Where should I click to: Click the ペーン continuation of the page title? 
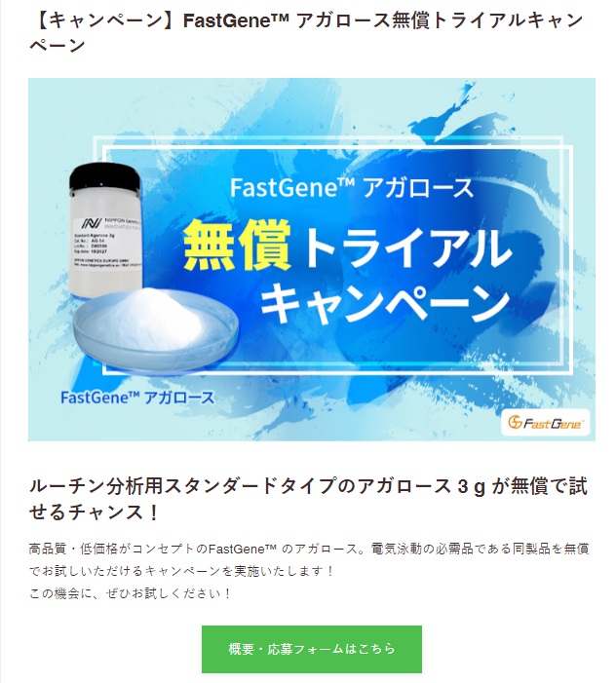click(x=57, y=45)
